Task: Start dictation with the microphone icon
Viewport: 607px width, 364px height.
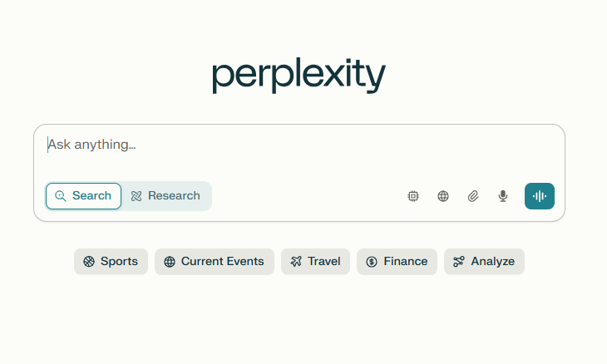Action: [x=503, y=196]
